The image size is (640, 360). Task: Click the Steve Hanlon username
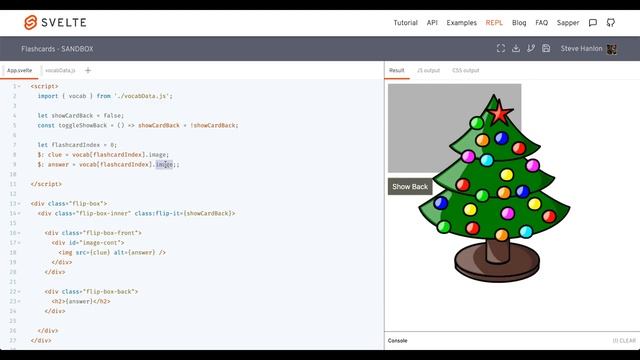(x=581, y=49)
